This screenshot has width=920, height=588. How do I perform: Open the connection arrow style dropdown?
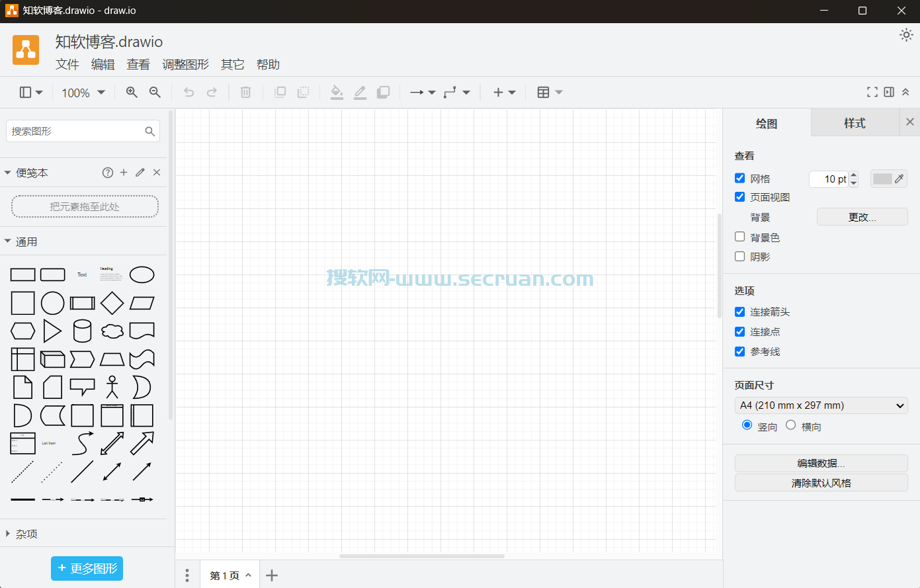[x=423, y=93]
